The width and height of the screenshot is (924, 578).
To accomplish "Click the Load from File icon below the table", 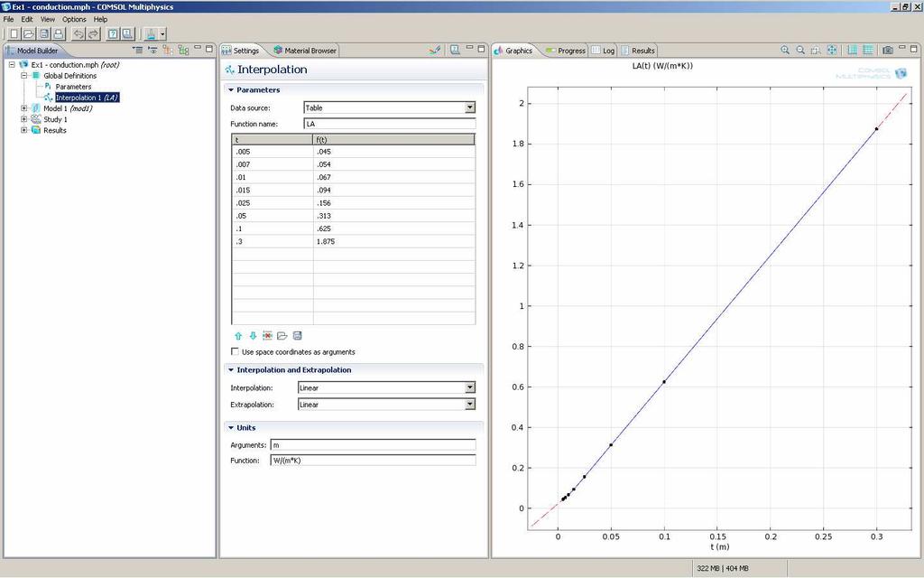I will tap(282, 336).
